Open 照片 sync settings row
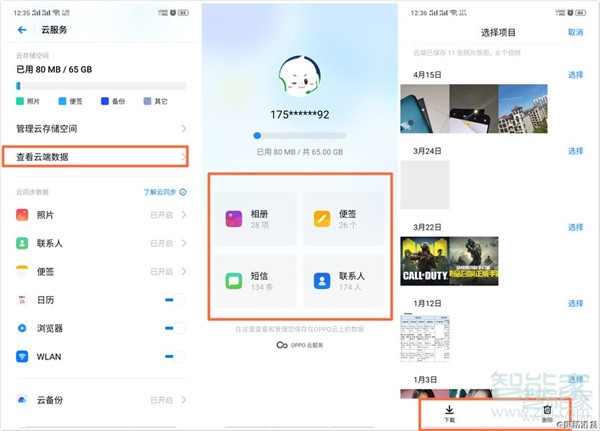The width and height of the screenshot is (600, 431). [100, 215]
